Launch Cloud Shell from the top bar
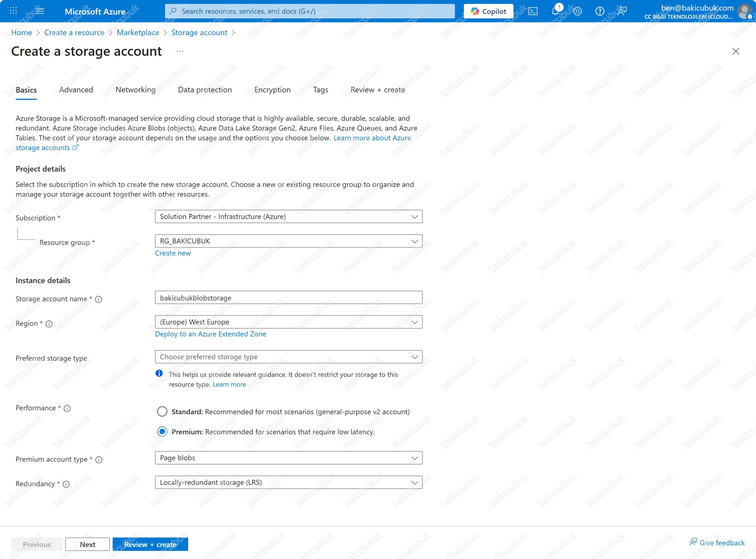Image resolution: width=756 pixels, height=559 pixels. tap(533, 11)
